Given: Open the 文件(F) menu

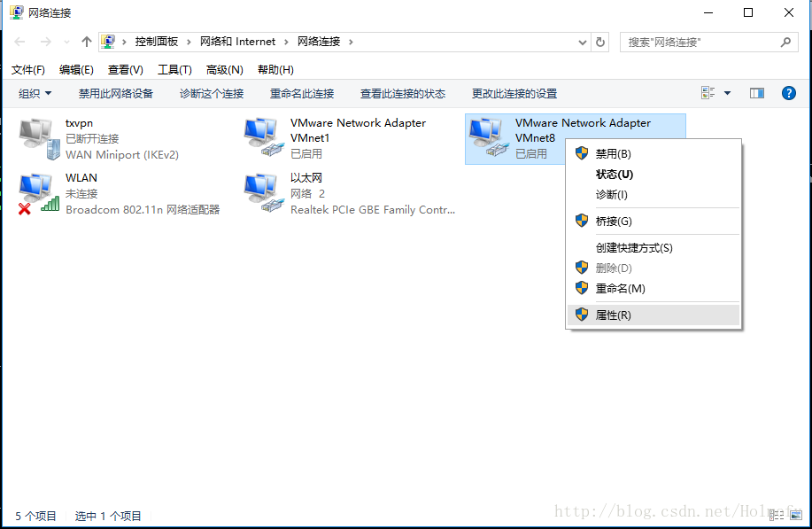Looking at the screenshot, I should pos(28,69).
